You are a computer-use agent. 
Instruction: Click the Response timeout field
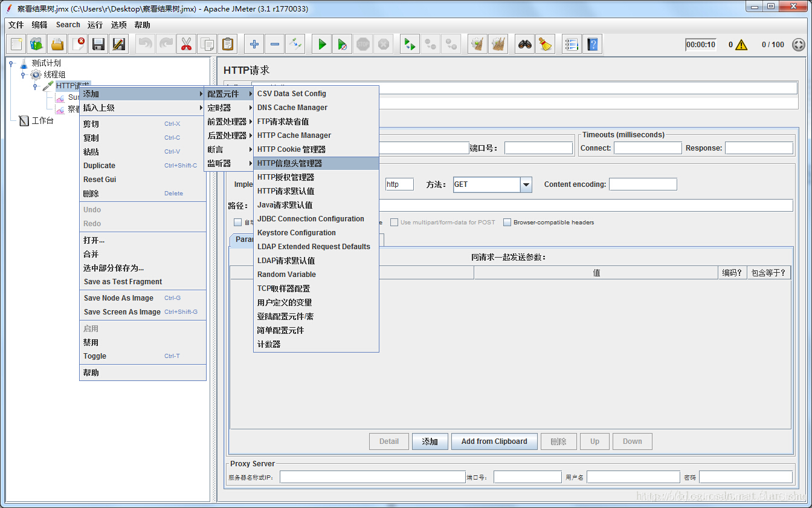(x=759, y=148)
